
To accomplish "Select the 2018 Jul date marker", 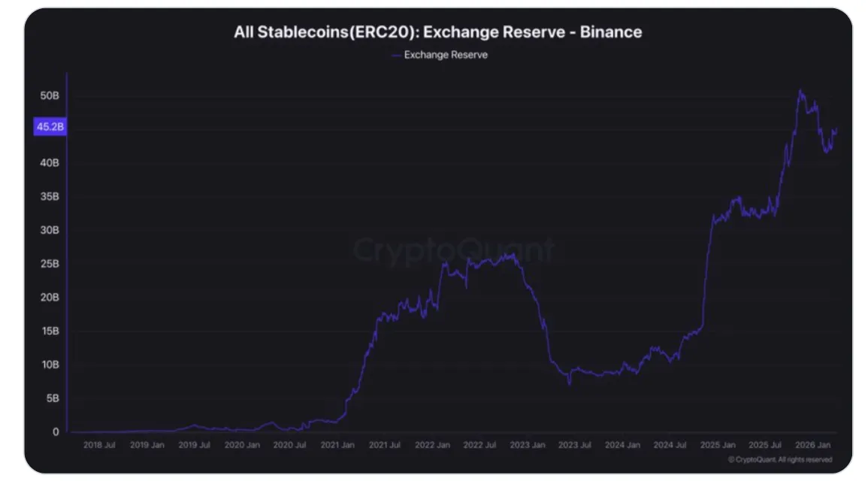I will coord(99,445).
